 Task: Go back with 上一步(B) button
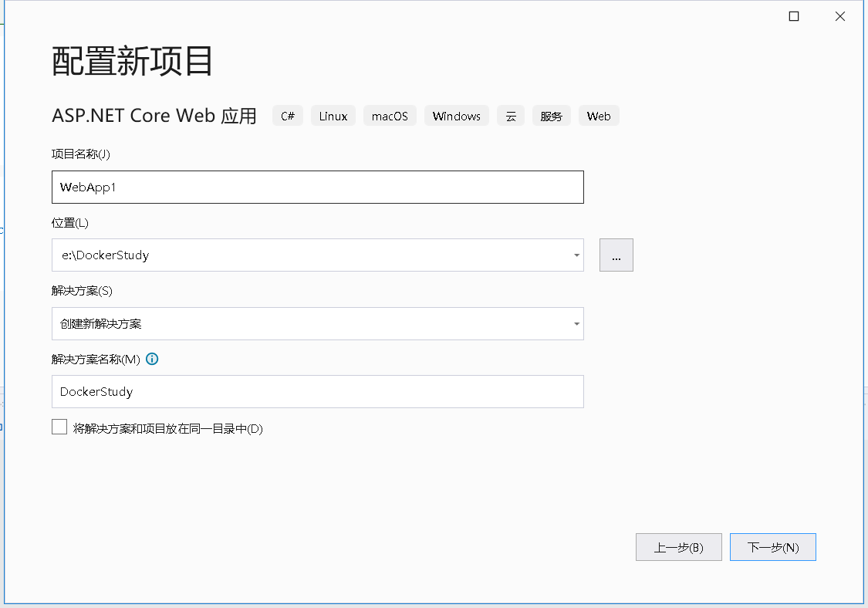coord(678,547)
